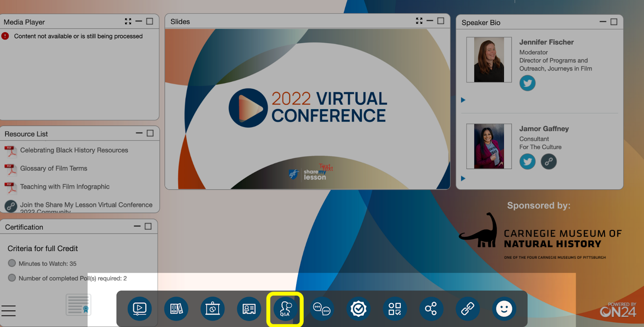Open the Glossary of Film Terms link
Screen dimensions: 644x327
[x=54, y=168]
